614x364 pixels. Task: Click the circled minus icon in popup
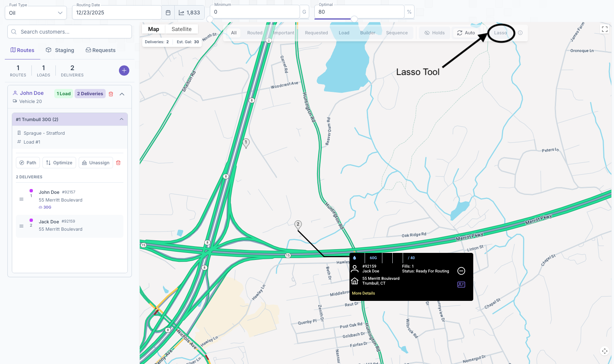[x=461, y=271]
